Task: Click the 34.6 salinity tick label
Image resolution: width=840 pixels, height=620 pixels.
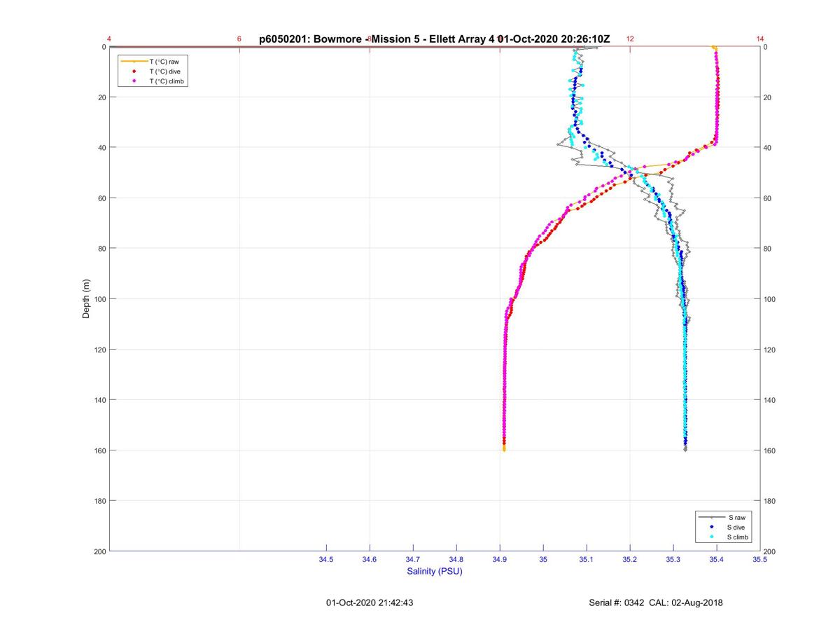Action: click(x=370, y=560)
